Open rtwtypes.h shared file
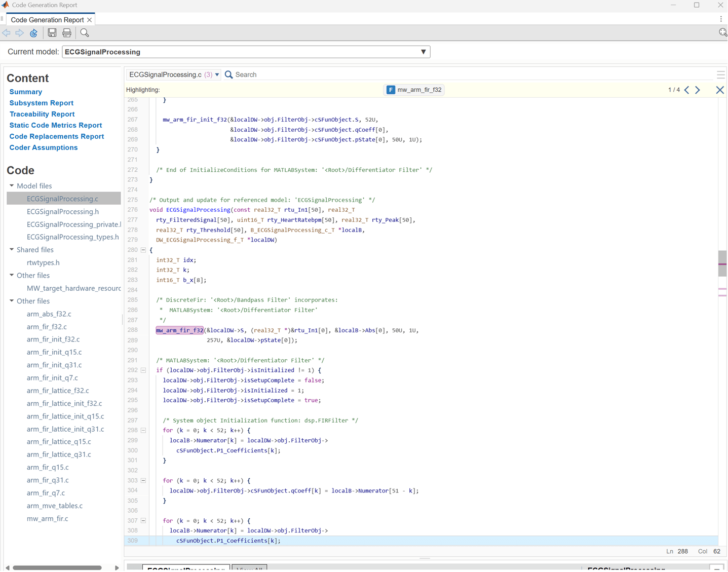The height and width of the screenshot is (572, 728). coord(43,262)
